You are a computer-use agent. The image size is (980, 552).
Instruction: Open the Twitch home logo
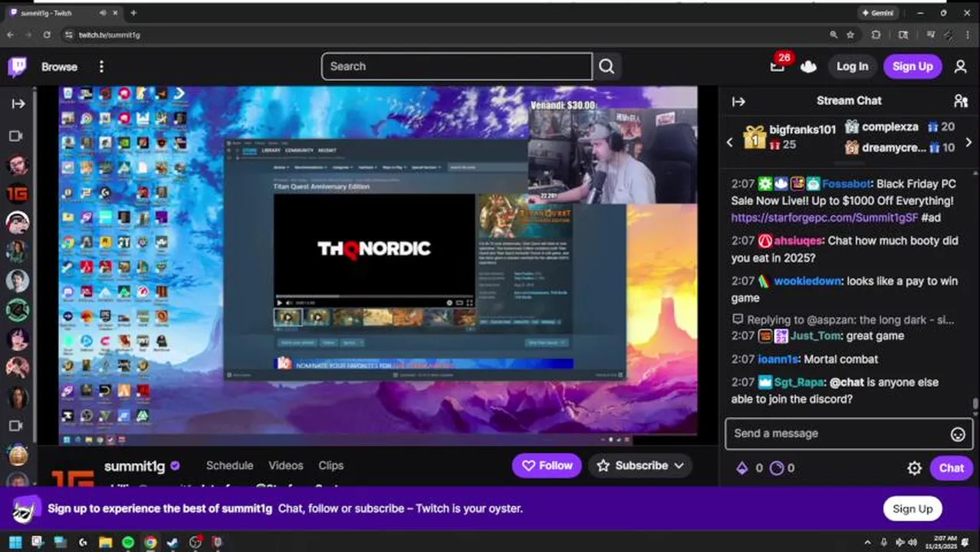(17, 67)
